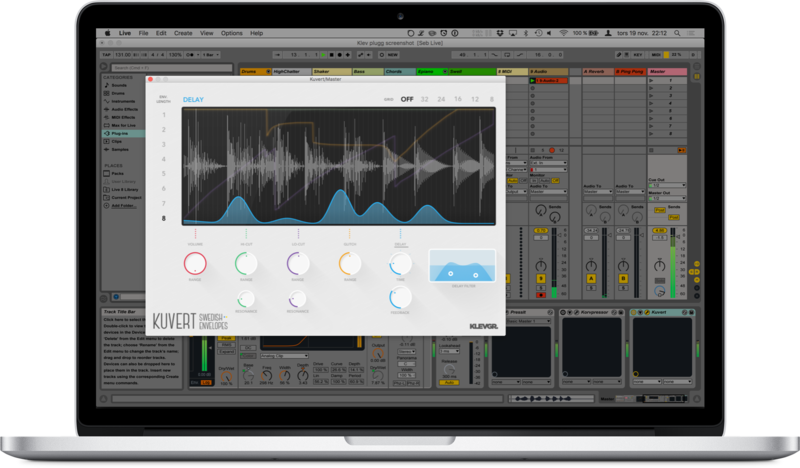Click the Lo-Cut Resonance knob
Screen dimensions: 800x468
pos(298,298)
